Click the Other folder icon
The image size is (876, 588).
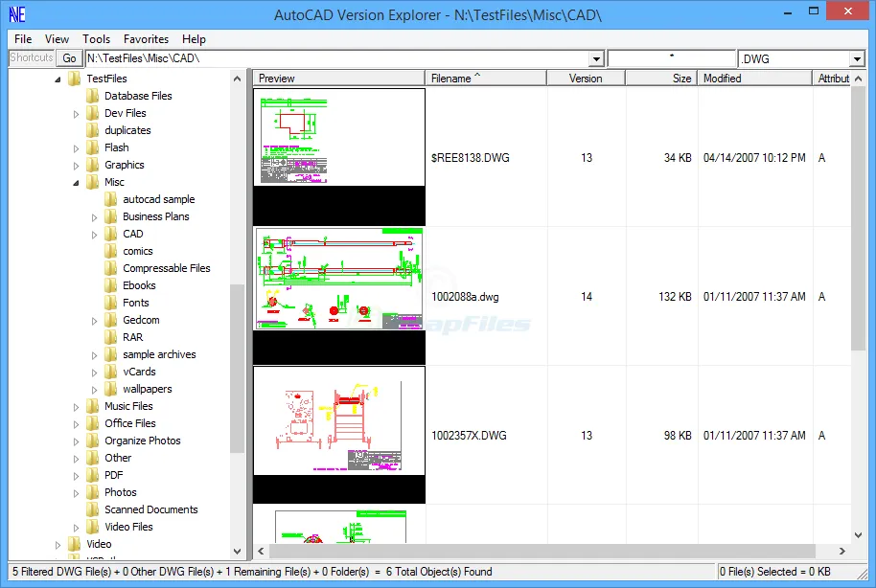pyautogui.click(x=93, y=459)
